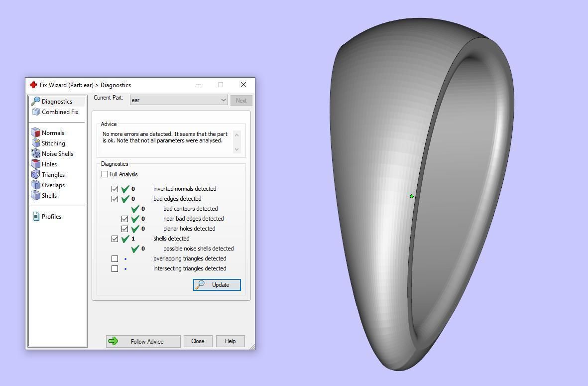Click the greyed Next button

click(241, 101)
